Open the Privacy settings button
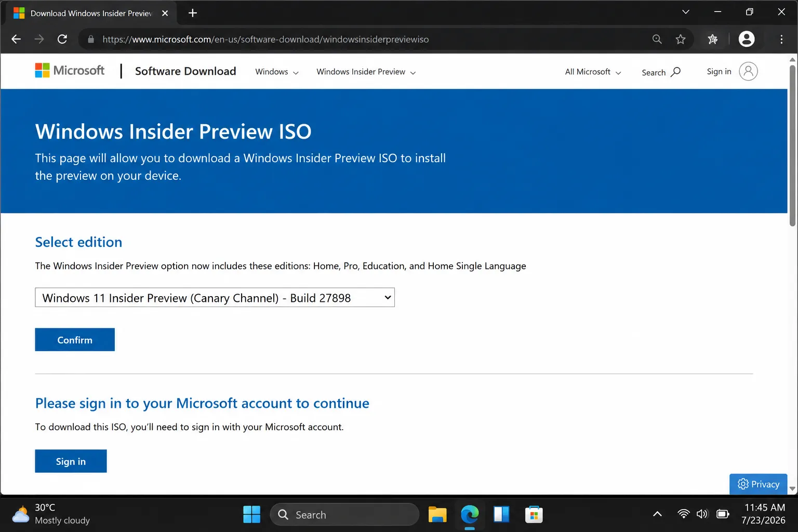This screenshot has height=532, width=798. [759, 484]
